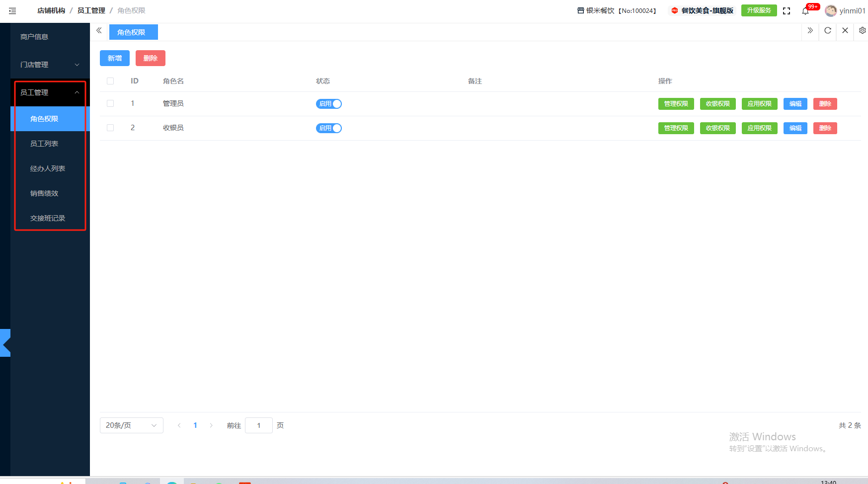
Task: Toggle the 管理员 role status switch
Action: click(x=329, y=104)
